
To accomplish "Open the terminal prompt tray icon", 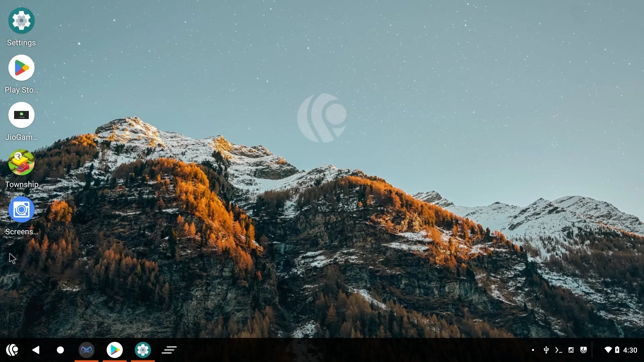I will (558, 350).
